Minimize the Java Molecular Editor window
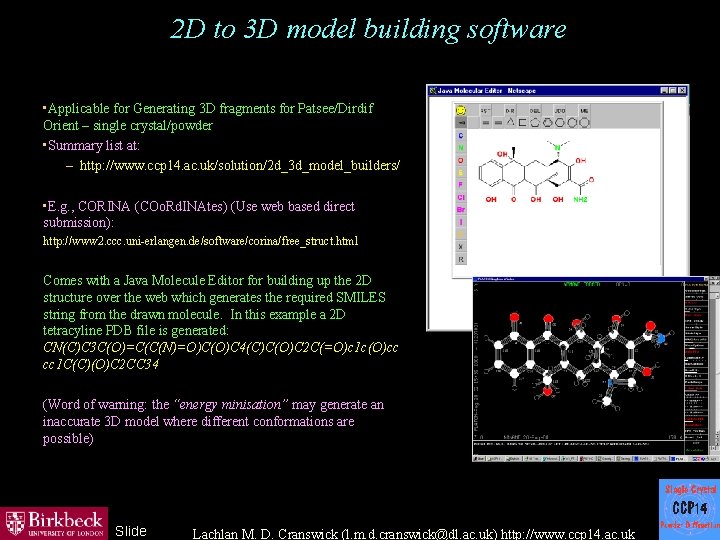The height and width of the screenshot is (540, 720). tap(664, 90)
